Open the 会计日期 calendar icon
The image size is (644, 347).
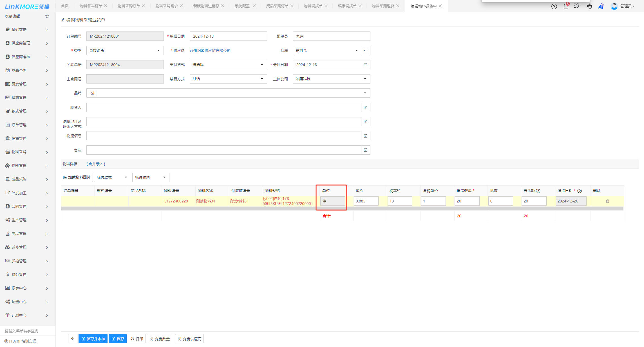(365, 65)
